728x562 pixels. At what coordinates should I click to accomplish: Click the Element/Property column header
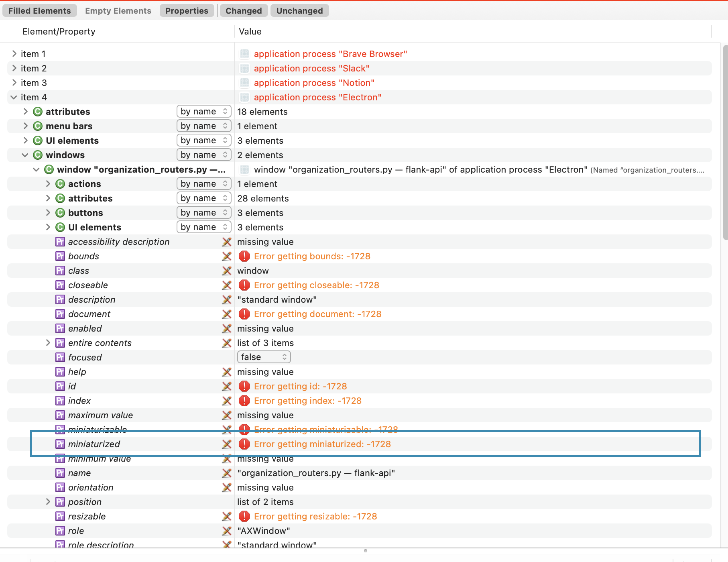click(x=59, y=31)
